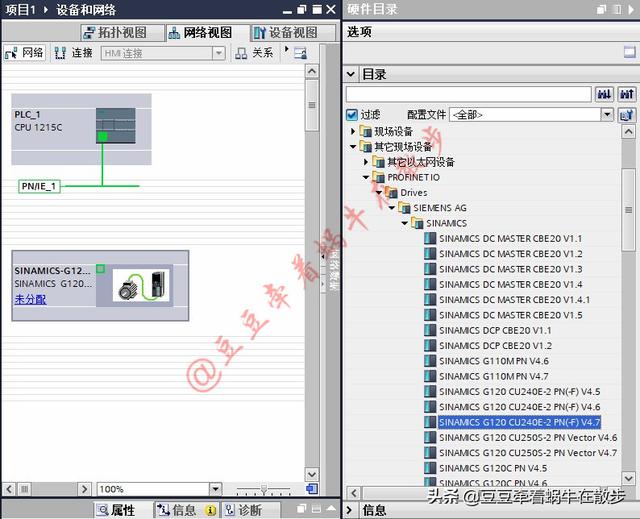Viewport: 640px width, 519px height.
Task: Float the 设备和网络 editor window
Action: (301, 9)
